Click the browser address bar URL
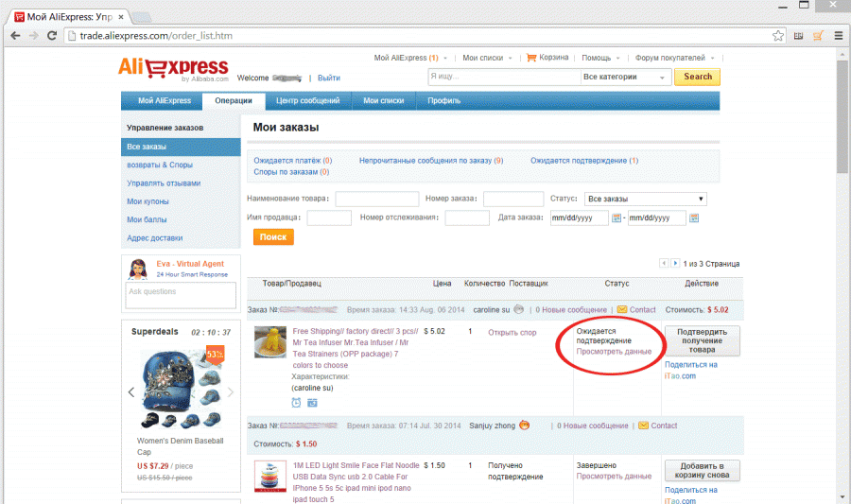The image size is (851, 504). click(x=156, y=36)
